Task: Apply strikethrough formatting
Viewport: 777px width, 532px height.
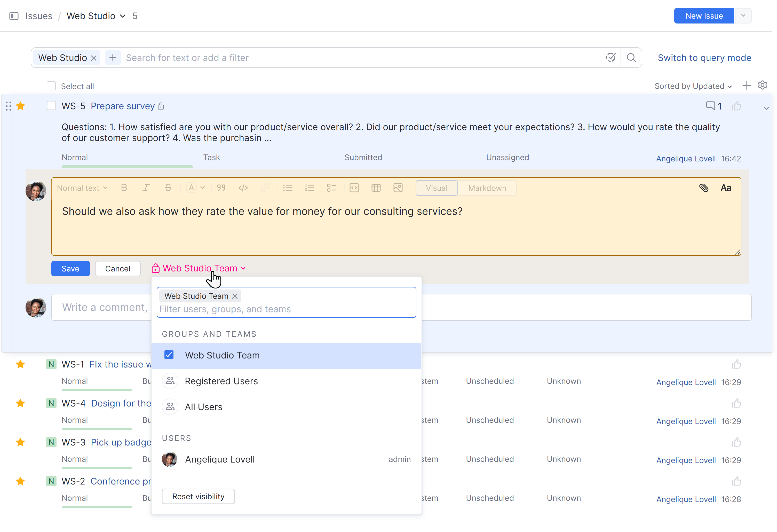Action: pos(168,187)
